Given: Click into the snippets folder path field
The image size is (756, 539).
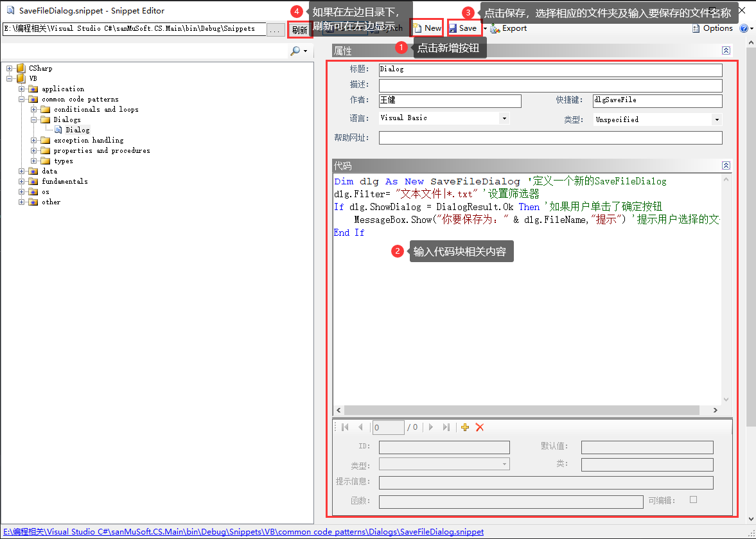Looking at the screenshot, I should click(x=134, y=29).
